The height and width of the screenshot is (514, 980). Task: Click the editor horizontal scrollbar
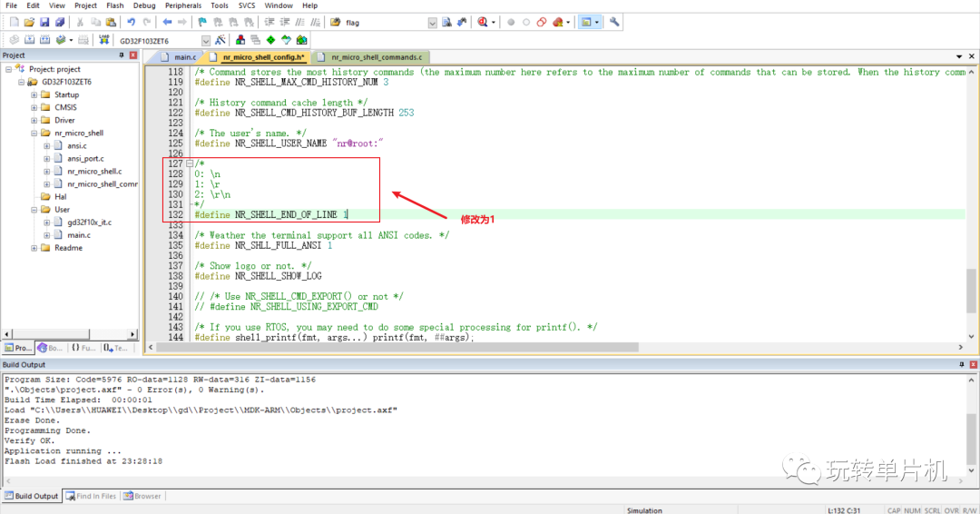point(397,347)
